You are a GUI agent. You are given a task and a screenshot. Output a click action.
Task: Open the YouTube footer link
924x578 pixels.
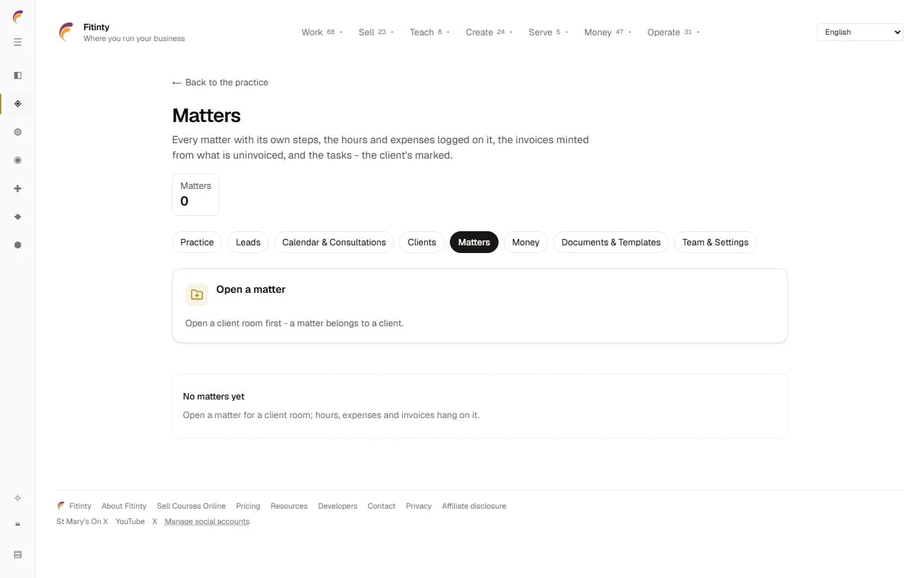point(130,521)
